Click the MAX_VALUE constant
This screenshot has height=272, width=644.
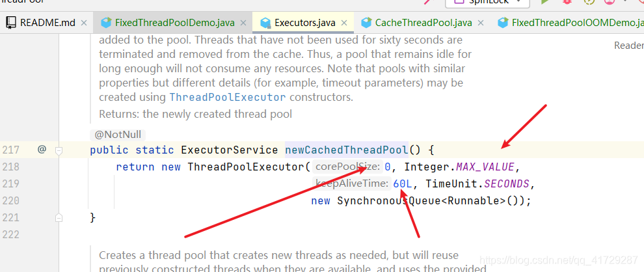click(x=485, y=167)
